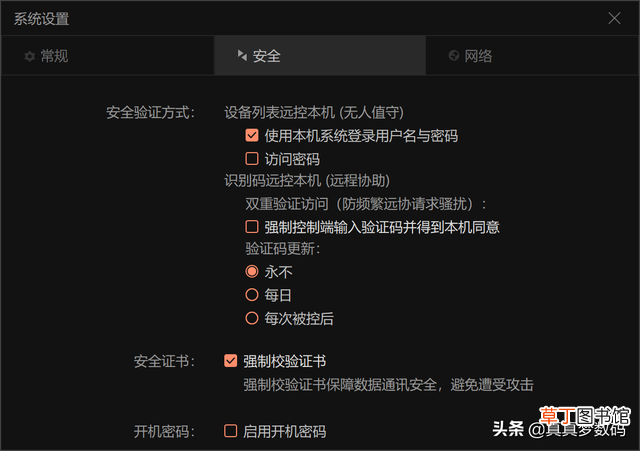This screenshot has height=451, width=640.
Task: Open the 网络 tab
Action: coord(532,56)
